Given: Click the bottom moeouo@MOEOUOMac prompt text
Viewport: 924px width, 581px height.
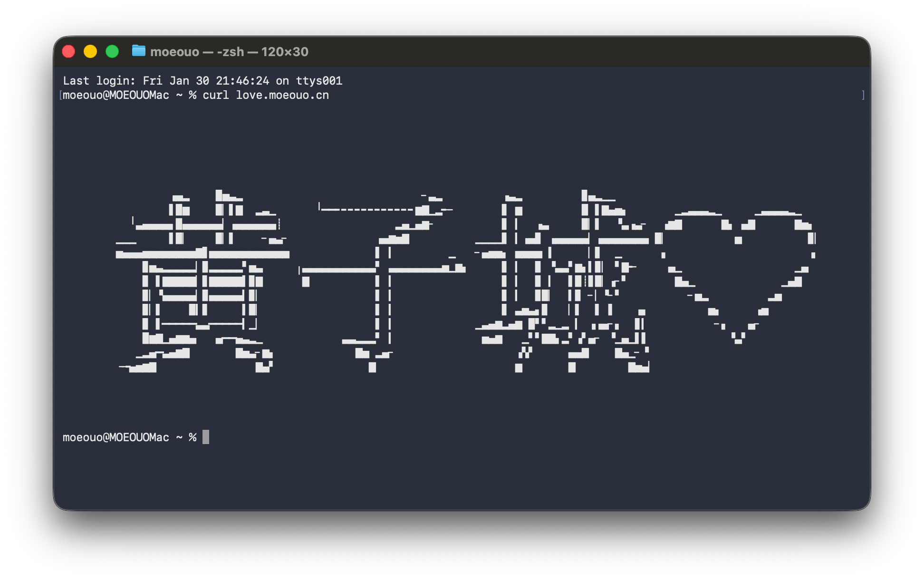Looking at the screenshot, I should pyautogui.click(x=115, y=437).
